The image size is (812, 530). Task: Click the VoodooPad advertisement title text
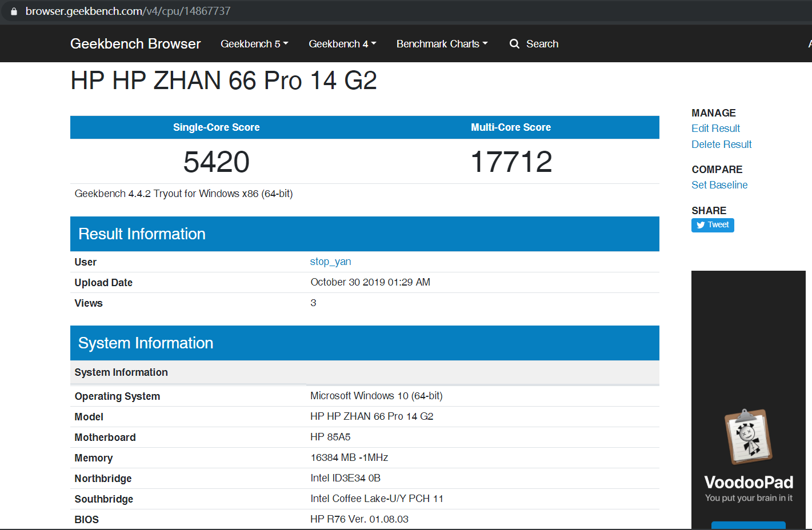coord(749,483)
